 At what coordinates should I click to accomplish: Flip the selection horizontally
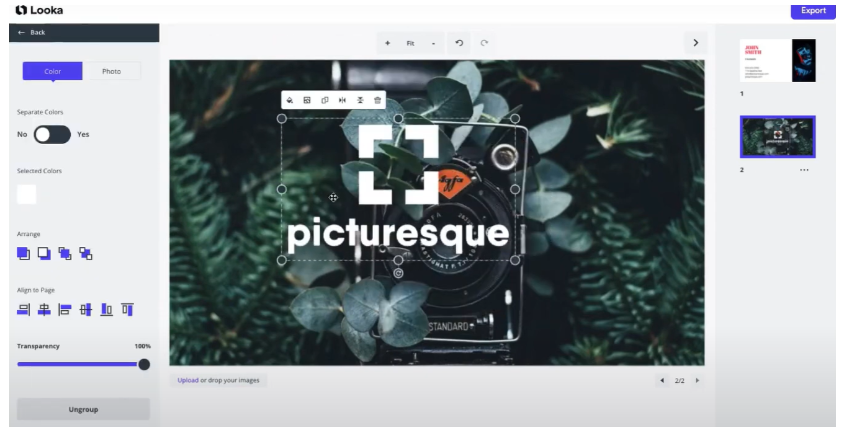(343, 100)
